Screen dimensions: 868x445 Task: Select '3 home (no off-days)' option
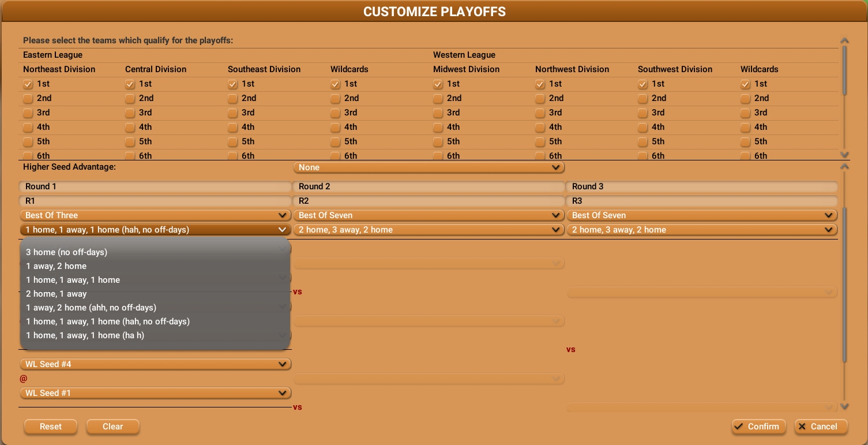point(67,252)
